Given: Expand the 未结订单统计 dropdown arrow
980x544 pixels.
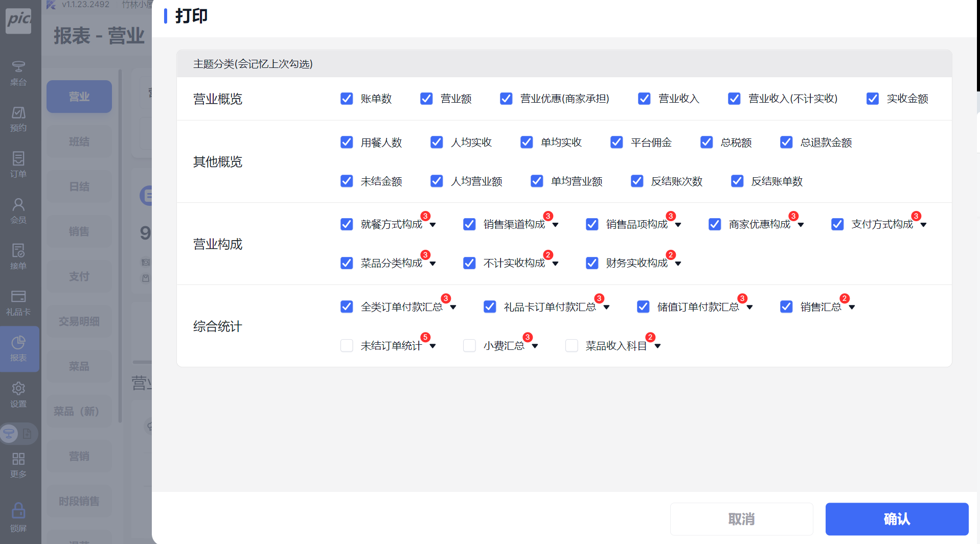Looking at the screenshot, I should tap(433, 346).
